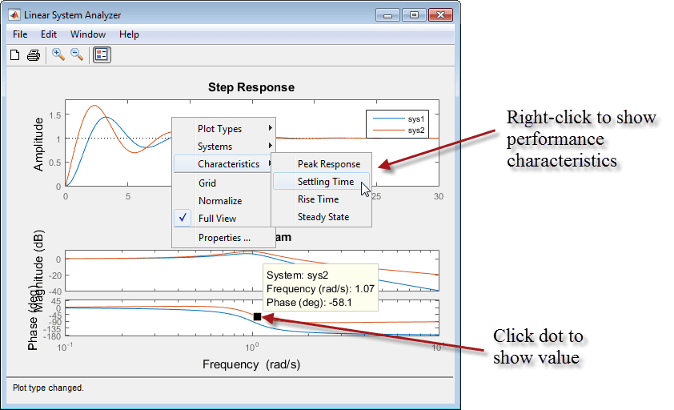Open the Window menu

tap(88, 34)
